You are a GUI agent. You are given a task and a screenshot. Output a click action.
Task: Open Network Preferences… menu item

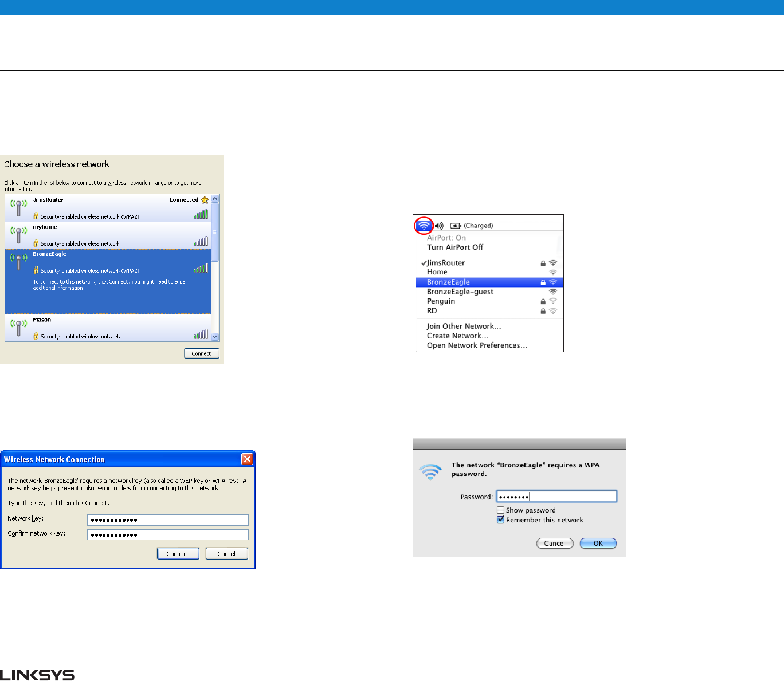click(x=477, y=345)
